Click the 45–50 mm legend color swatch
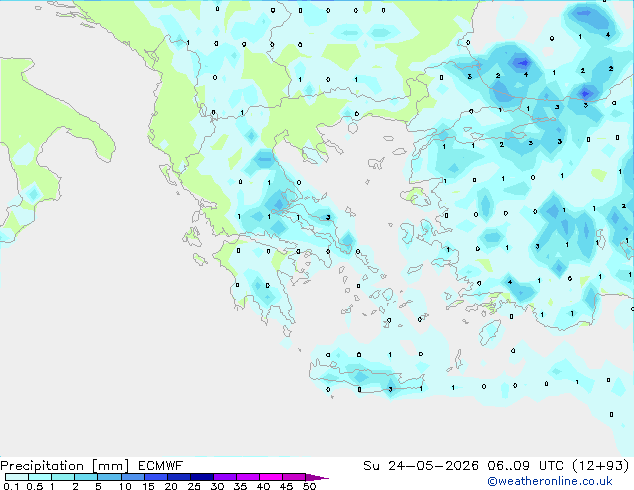Image resolution: width=634 pixels, height=490 pixels. coord(294,477)
